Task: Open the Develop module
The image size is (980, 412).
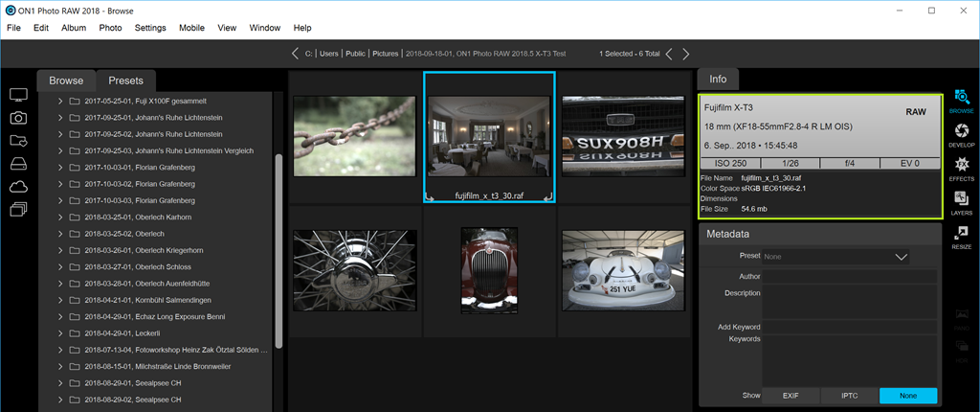Action: tap(961, 132)
